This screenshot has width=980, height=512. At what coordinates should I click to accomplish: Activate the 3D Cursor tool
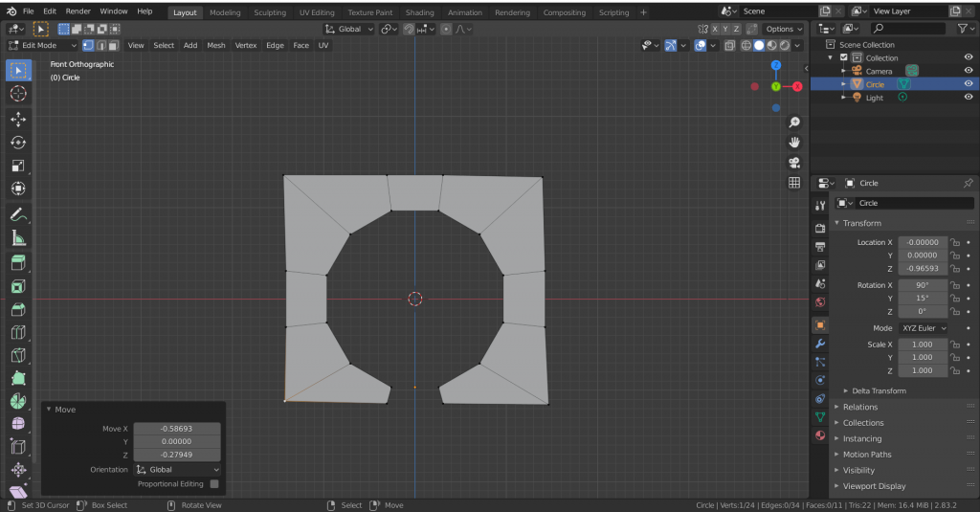18,94
